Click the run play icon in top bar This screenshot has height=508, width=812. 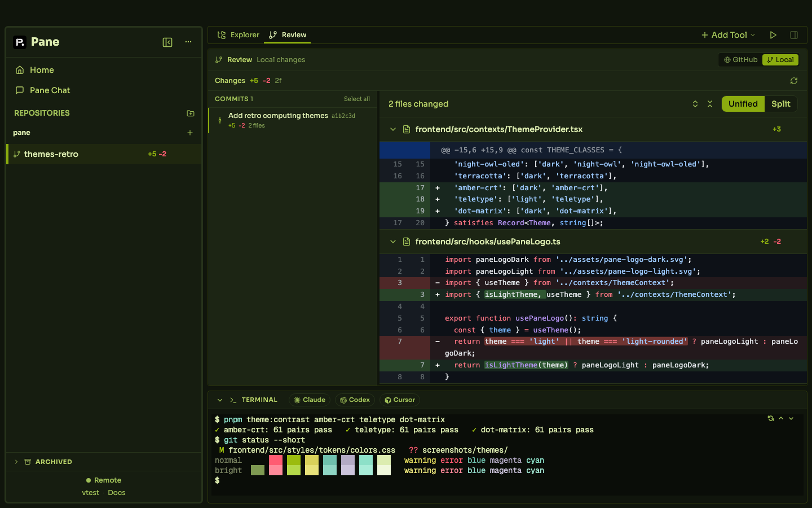[x=773, y=35]
